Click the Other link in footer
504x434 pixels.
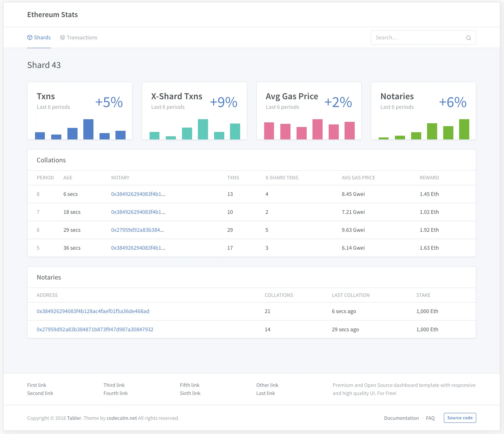(267, 385)
